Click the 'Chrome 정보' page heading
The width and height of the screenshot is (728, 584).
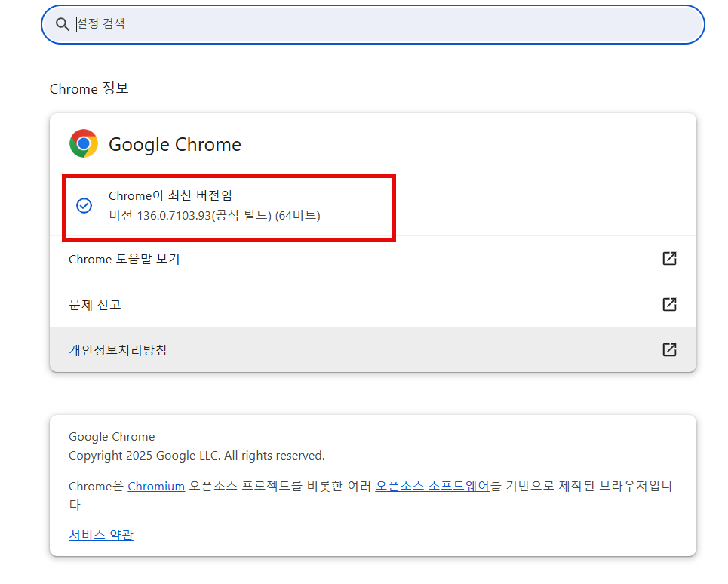(89, 88)
